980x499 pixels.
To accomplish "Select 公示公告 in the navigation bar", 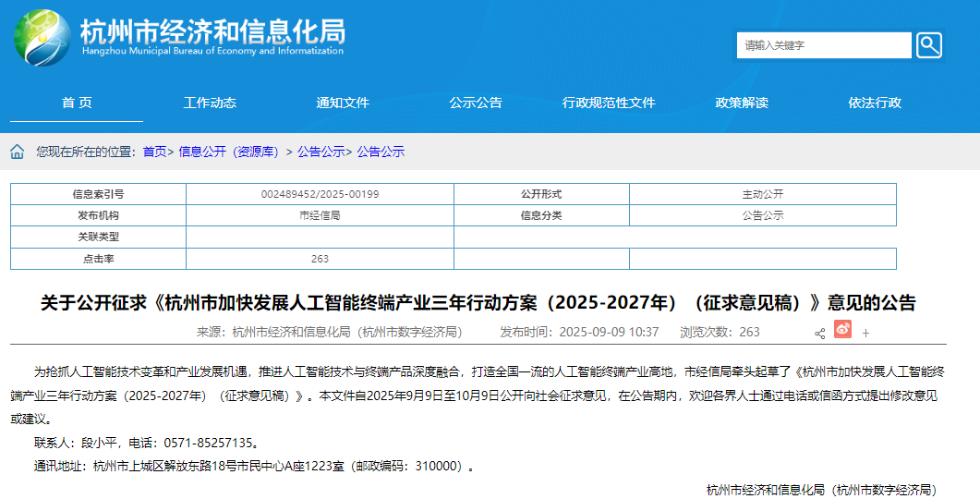I will coord(476,103).
